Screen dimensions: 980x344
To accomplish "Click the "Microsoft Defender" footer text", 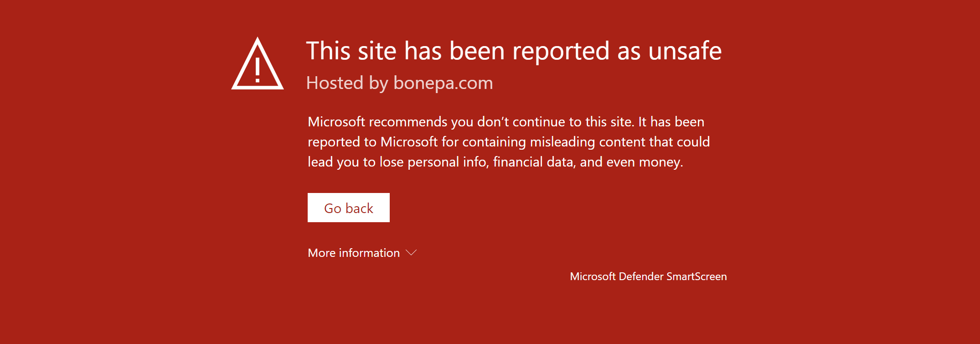I will 616,276.
